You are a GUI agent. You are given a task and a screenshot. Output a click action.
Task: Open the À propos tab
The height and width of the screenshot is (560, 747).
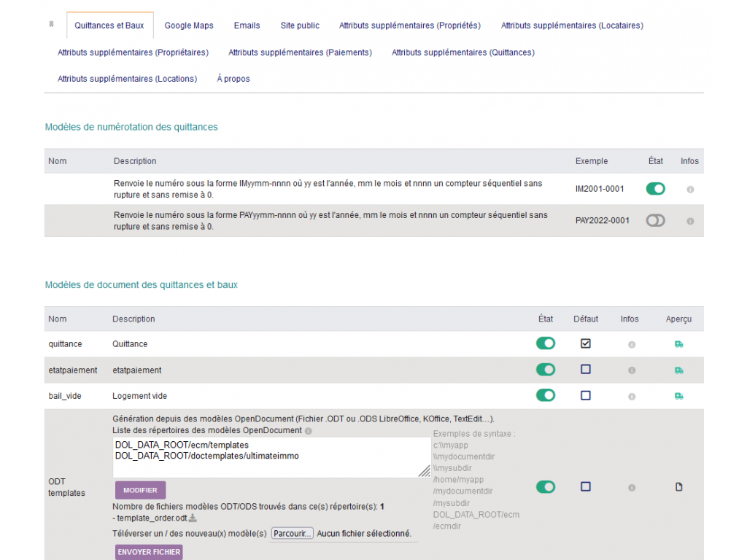click(x=233, y=79)
